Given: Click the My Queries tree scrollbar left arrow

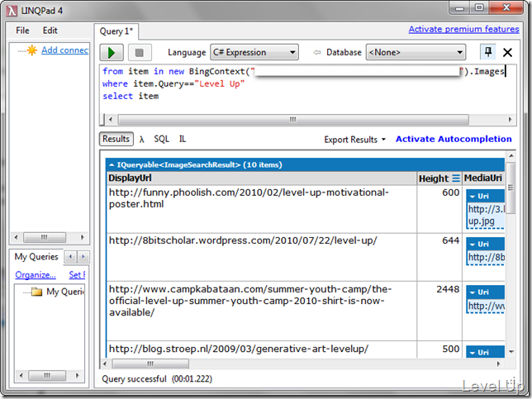Looking at the screenshot, I should click(x=21, y=376).
